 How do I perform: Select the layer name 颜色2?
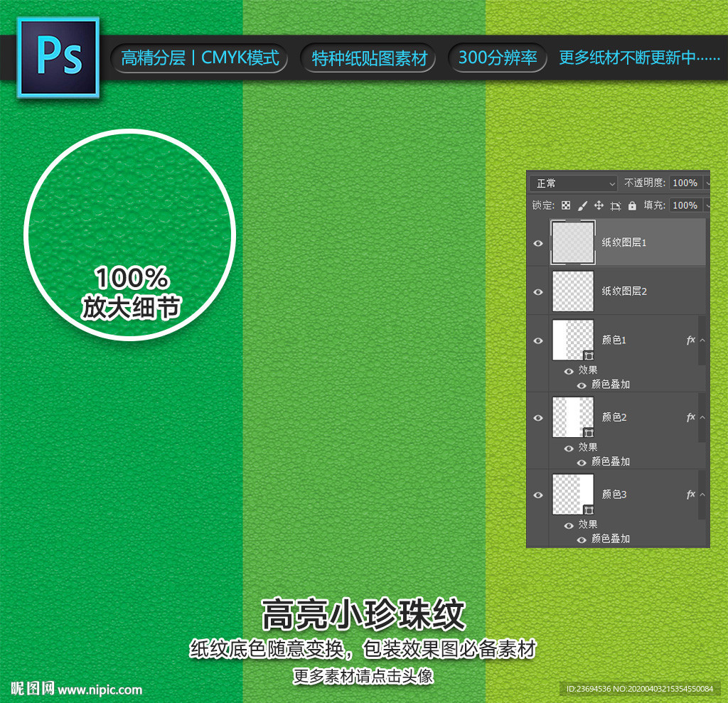(x=614, y=417)
